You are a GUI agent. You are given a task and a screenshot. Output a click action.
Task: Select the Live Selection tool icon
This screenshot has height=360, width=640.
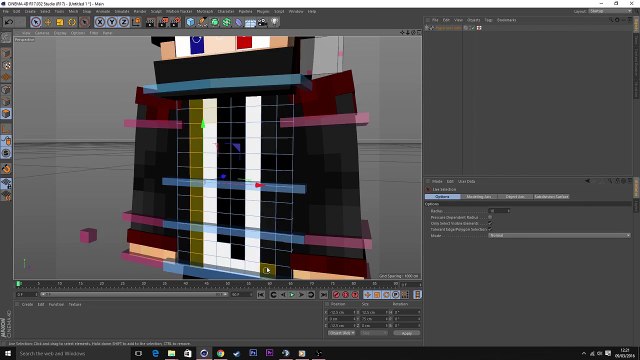tap(36, 22)
